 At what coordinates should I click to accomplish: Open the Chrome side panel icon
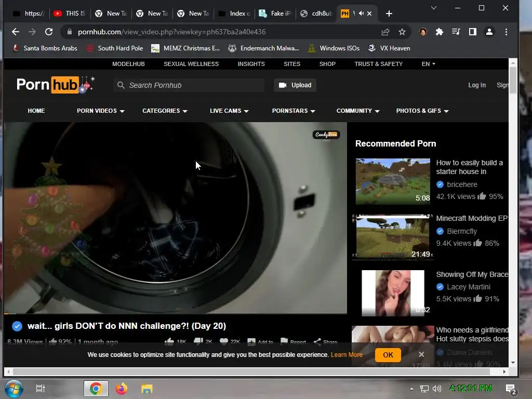[x=473, y=32]
